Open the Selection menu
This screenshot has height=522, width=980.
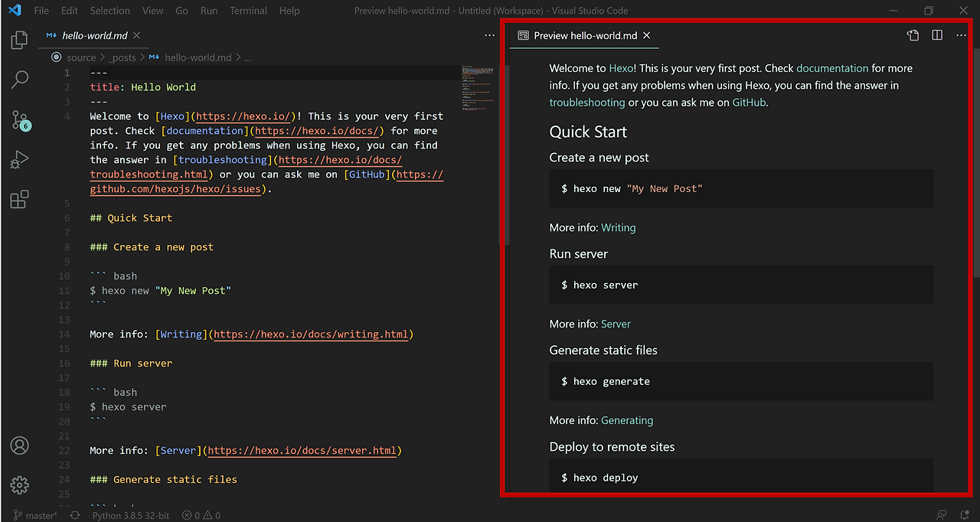[110, 11]
